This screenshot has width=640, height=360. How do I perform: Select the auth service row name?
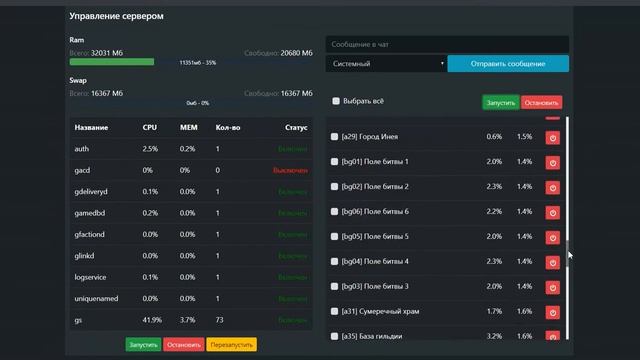point(82,149)
